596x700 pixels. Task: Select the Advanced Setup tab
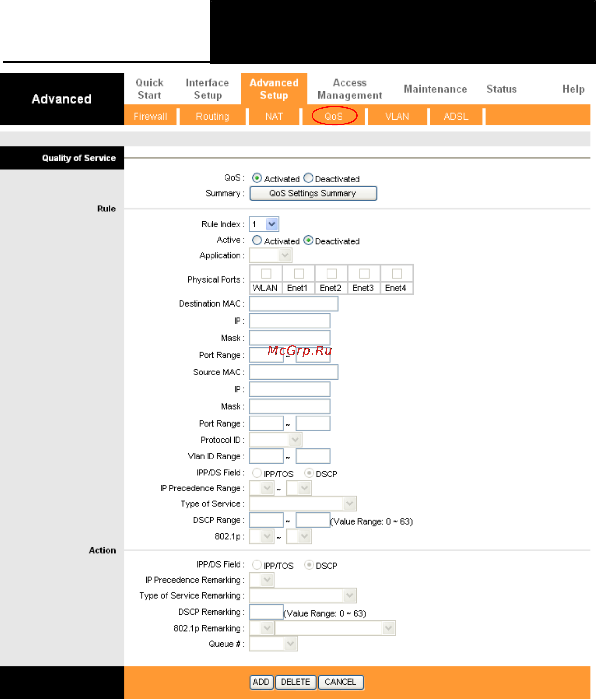tap(274, 89)
